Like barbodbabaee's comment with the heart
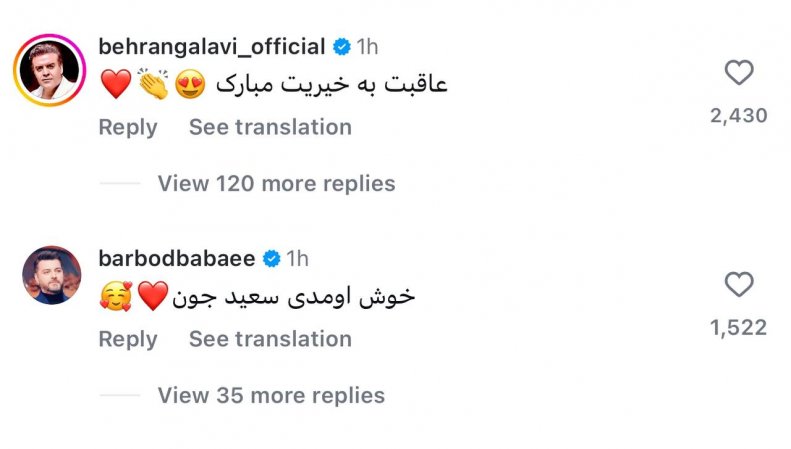The height and width of the screenshot is (449, 791). pyautogui.click(x=738, y=285)
